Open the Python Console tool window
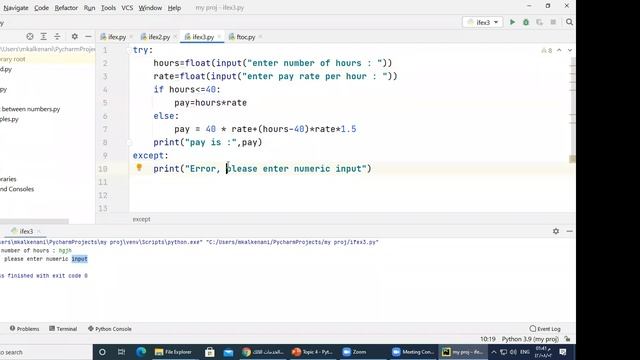The height and width of the screenshot is (360, 640). pos(110,329)
